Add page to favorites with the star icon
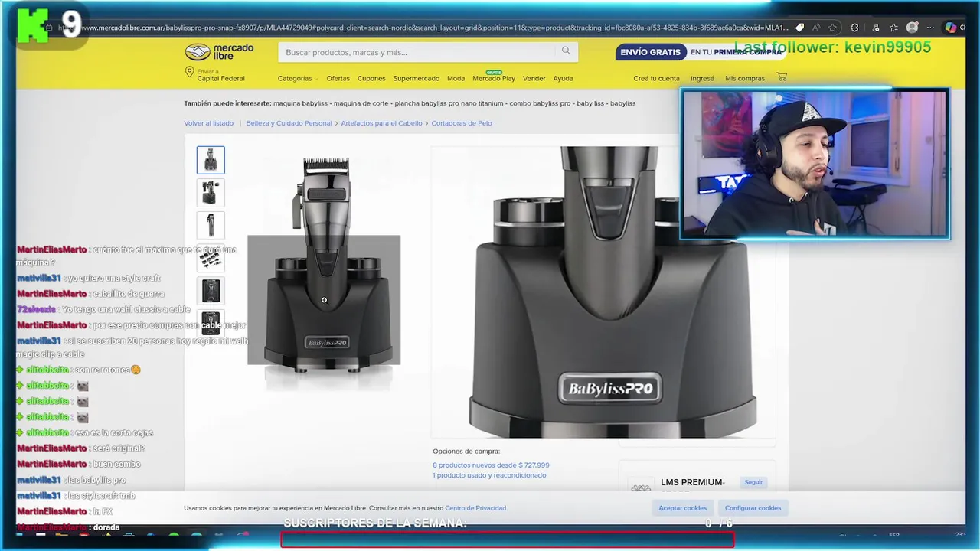The height and width of the screenshot is (551, 980). point(832,28)
